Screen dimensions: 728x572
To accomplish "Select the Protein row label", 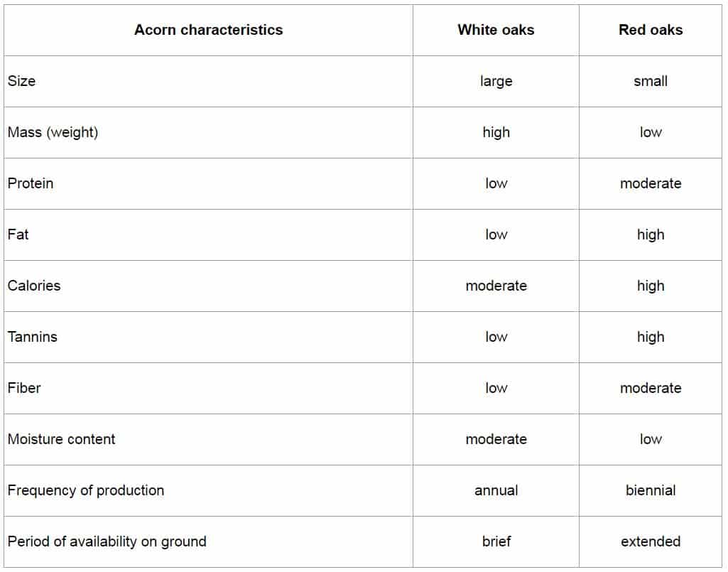I will 30,183.
